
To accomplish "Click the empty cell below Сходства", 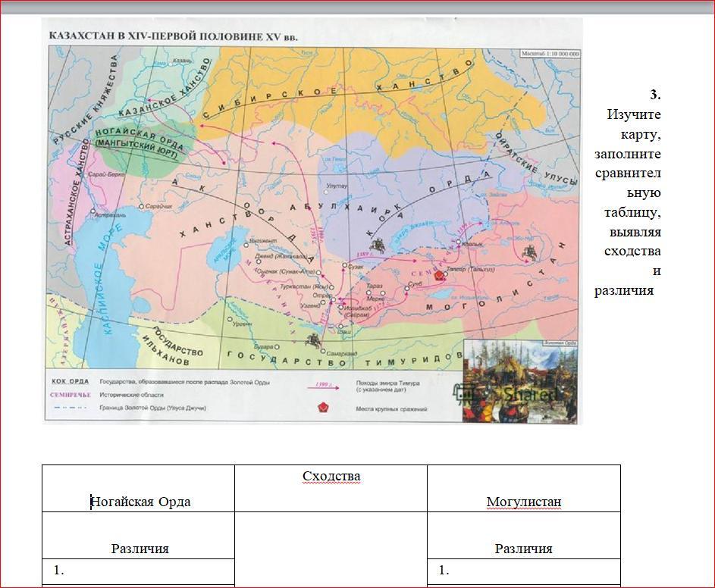I will point(331,549).
